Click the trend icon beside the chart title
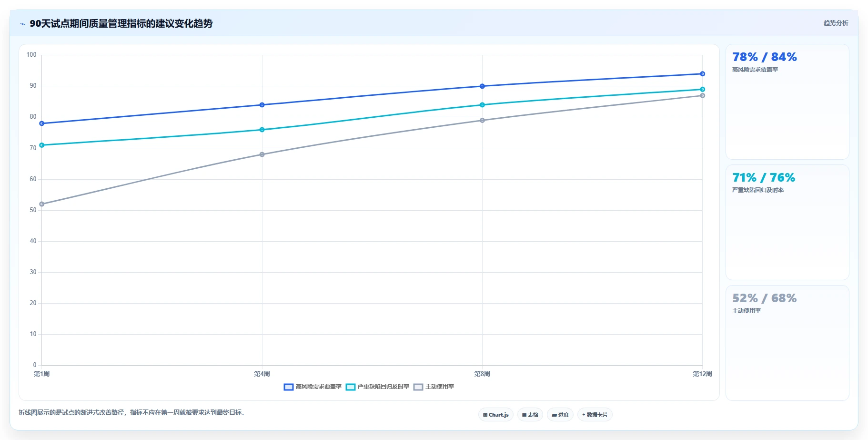The height and width of the screenshot is (440, 868). pos(22,24)
